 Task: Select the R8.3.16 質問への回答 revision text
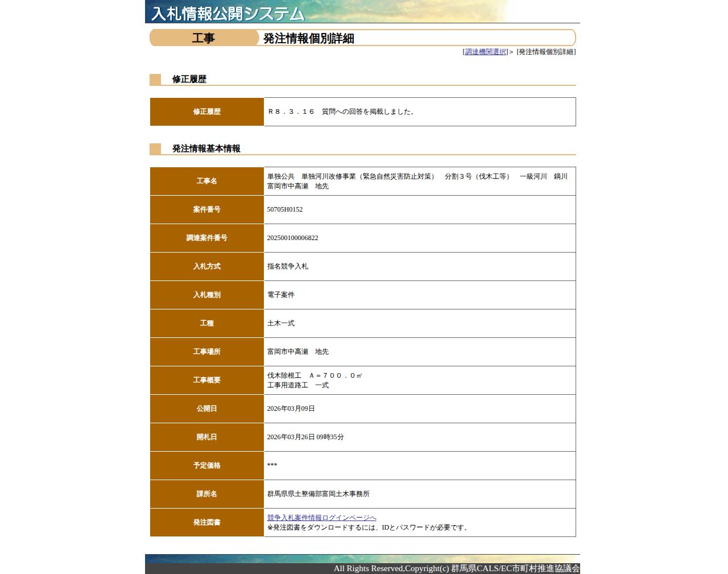(x=342, y=112)
